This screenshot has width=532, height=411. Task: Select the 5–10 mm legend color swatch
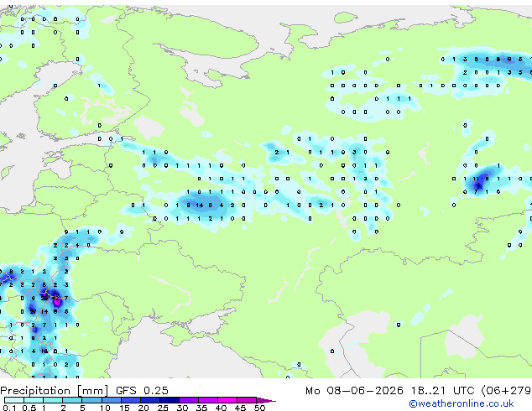[91, 400]
